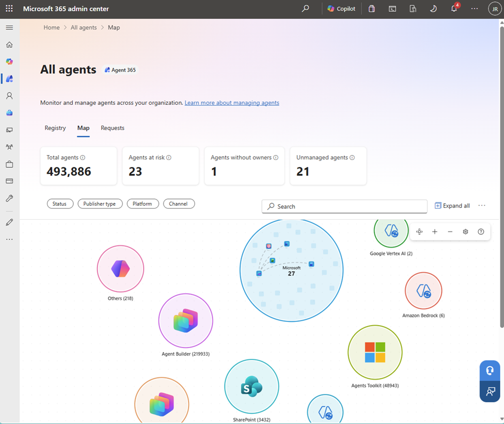Select the Amazon Bedrock (6) node
504x424 pixels.
point(424,291)
